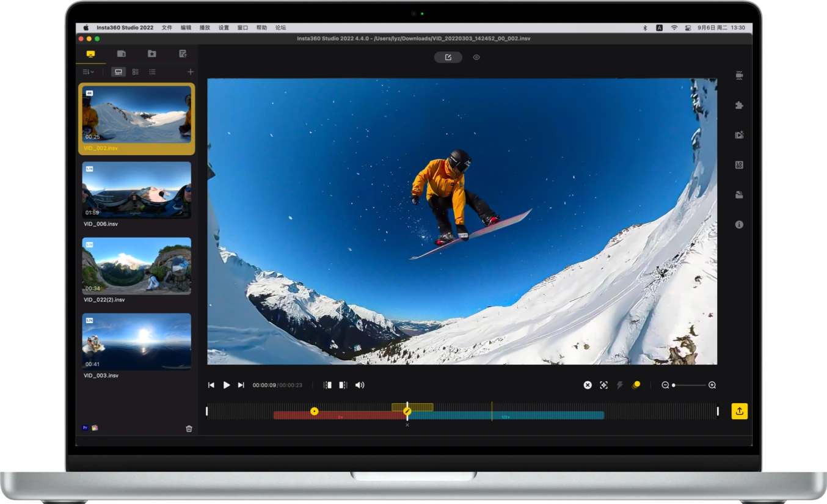827x504 pixels.
Task: Click the plus icon to add files
Action: coord(191,72)
